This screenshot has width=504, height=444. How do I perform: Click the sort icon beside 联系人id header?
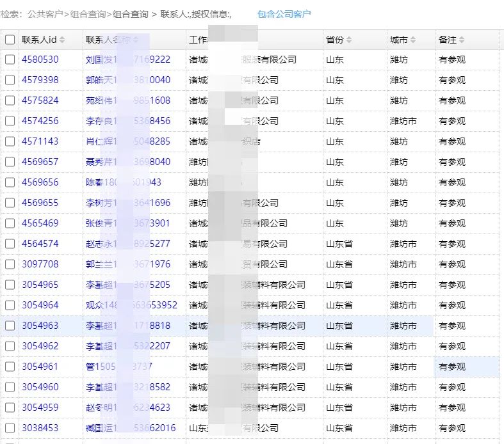62,40
